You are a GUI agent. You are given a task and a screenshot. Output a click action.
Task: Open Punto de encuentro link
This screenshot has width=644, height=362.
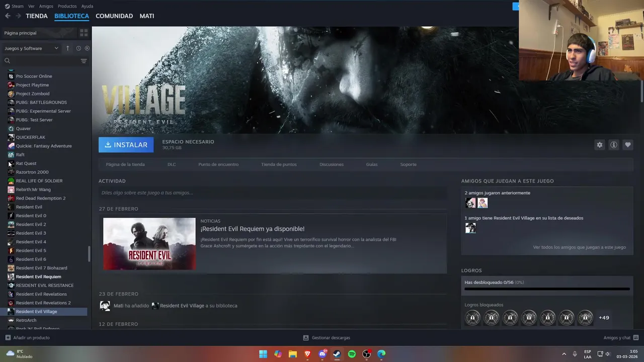218,164
